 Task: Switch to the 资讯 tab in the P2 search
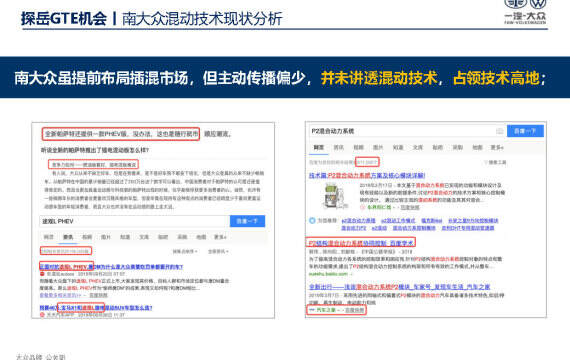(339, 147)
